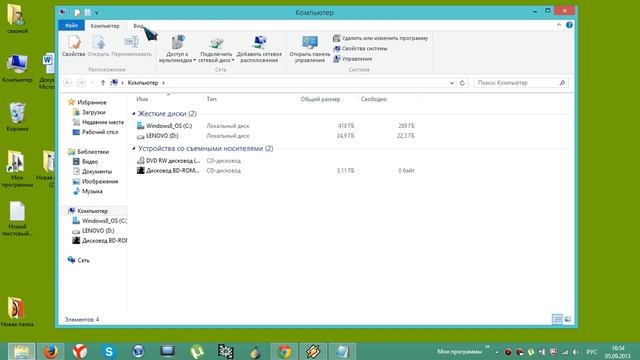
Task: Click the Refresh button in address bar
Action: coord(462,83)
